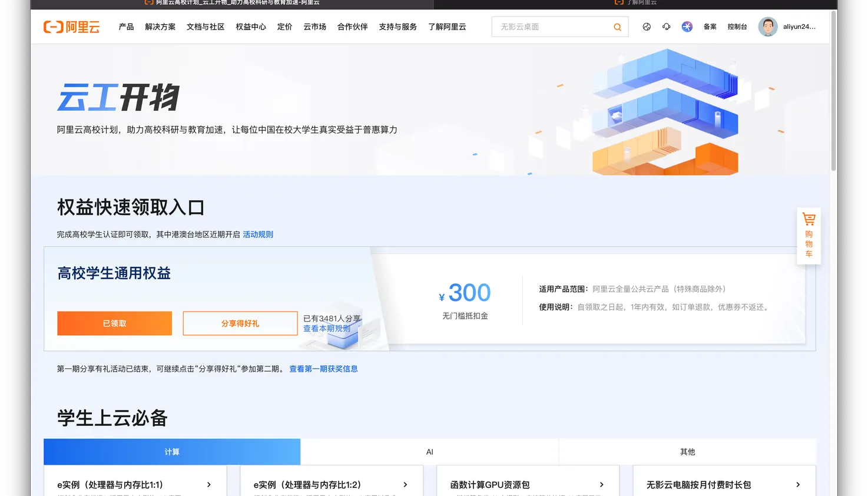Select the 计算 tab

172,452
